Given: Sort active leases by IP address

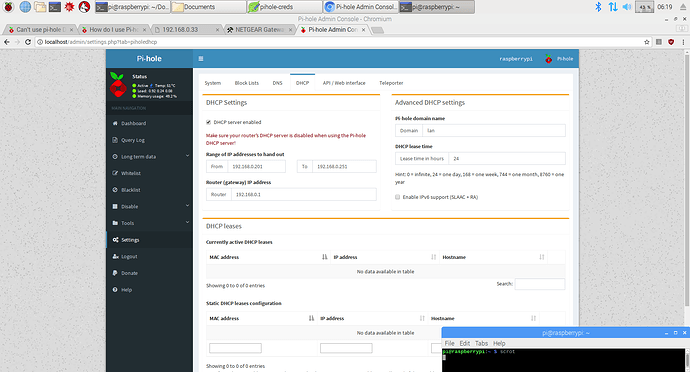Looking at the screenshot, I should (385, 257).
